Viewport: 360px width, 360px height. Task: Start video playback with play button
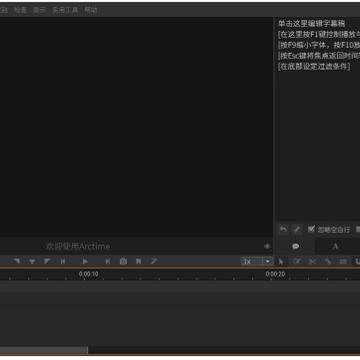[x=85, y=262]
